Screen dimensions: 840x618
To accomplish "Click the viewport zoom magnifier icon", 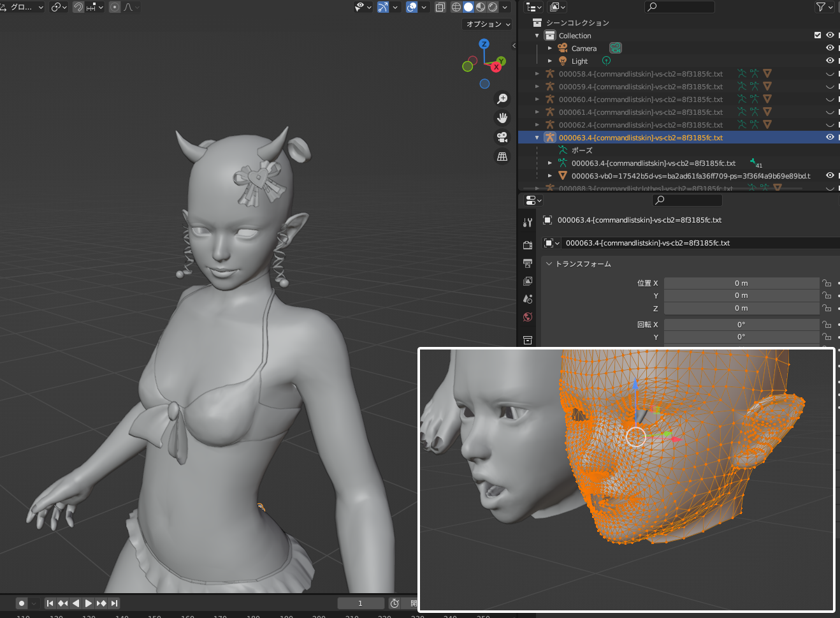I will point(502,99).
